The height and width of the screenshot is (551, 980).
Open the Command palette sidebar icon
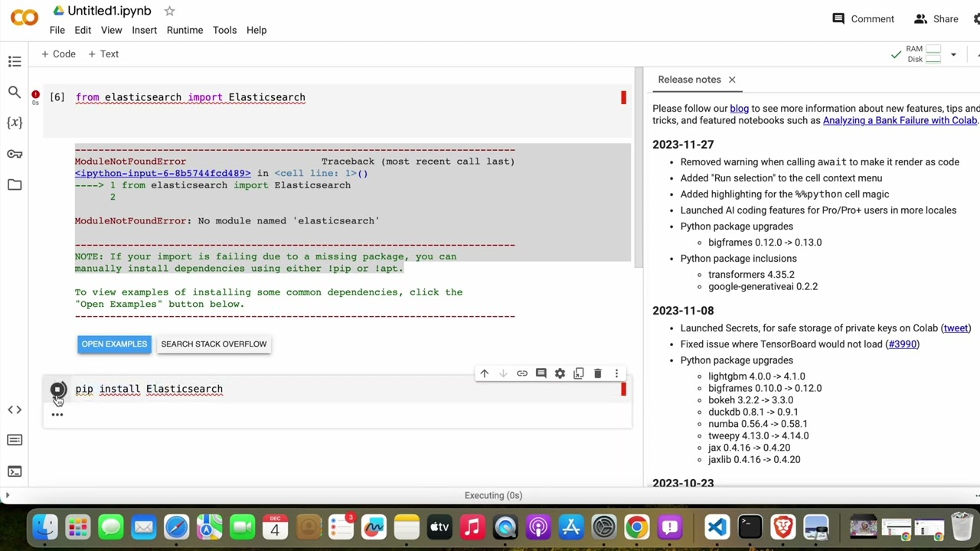tap(15, 440)
